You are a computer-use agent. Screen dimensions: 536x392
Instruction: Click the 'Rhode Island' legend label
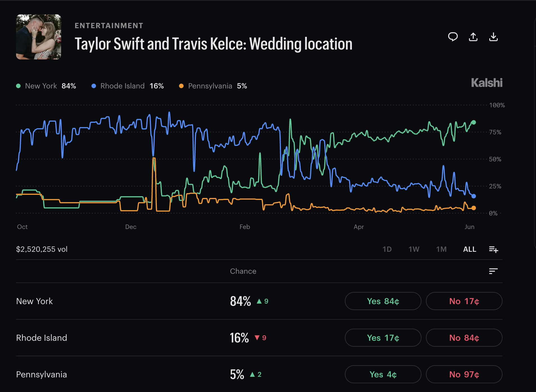pos(122,86)
